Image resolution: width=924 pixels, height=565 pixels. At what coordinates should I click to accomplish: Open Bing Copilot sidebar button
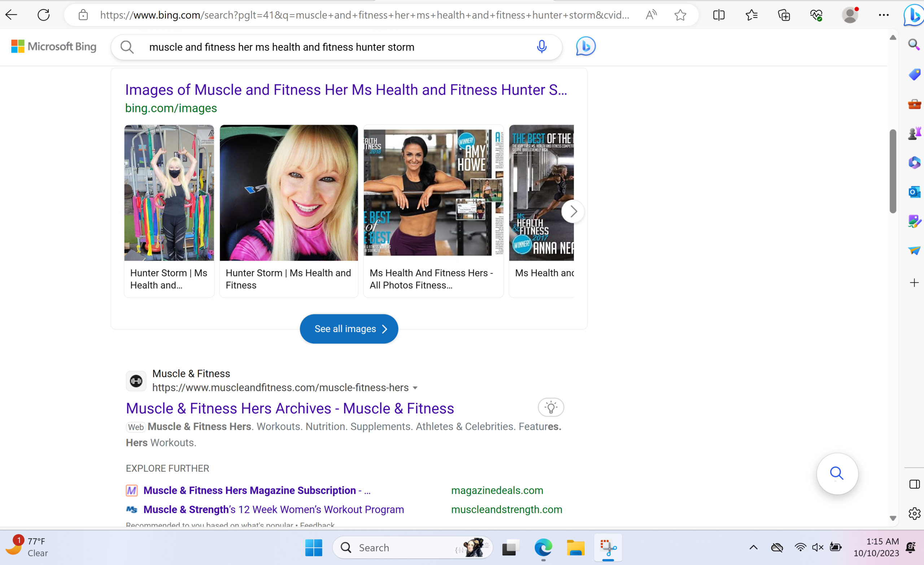click(914, 15)
